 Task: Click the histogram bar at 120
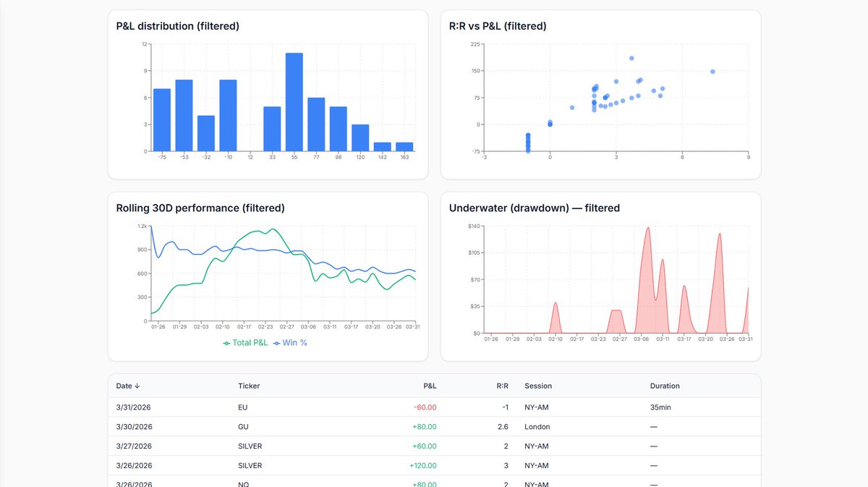click(x=360, y=138)
